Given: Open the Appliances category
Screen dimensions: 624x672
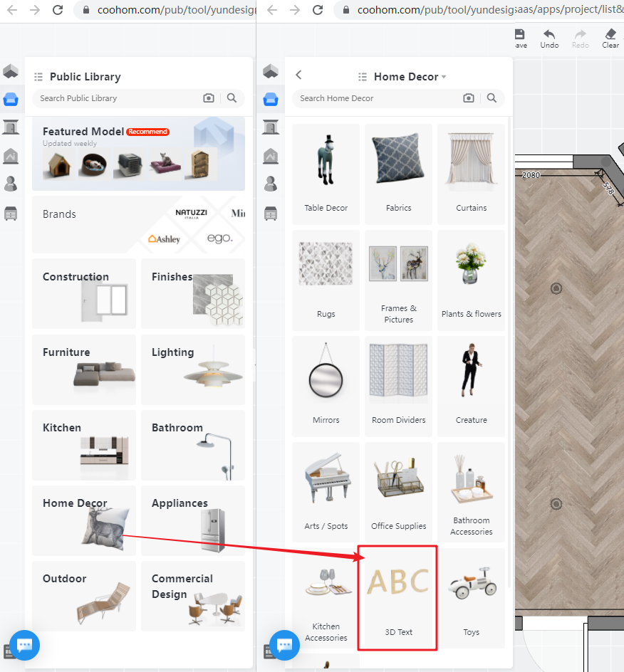Looking at the screenshot, I should click(193, 520).
